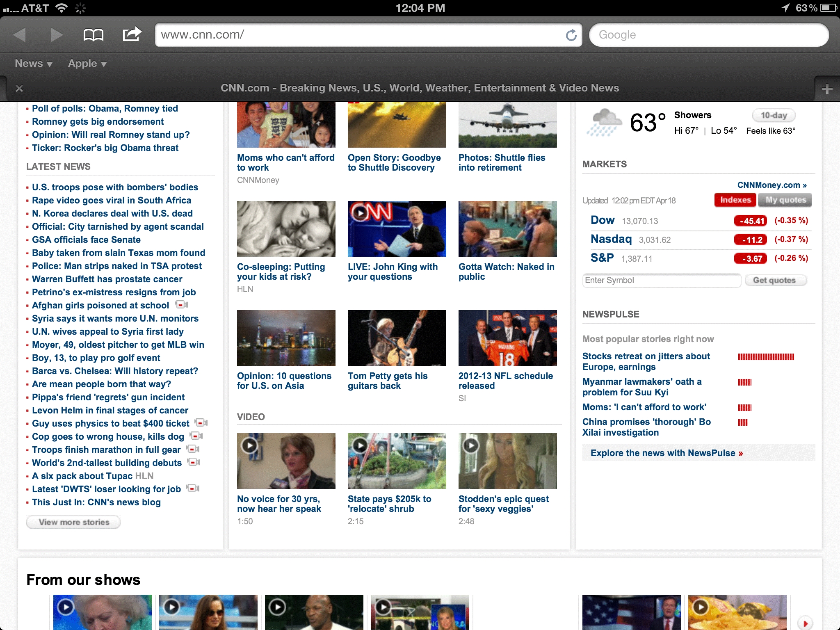Tap video icon beside 'Cop goes to wrong house'
This screenshot has height=630, width=840.
[x=196, y=436]
